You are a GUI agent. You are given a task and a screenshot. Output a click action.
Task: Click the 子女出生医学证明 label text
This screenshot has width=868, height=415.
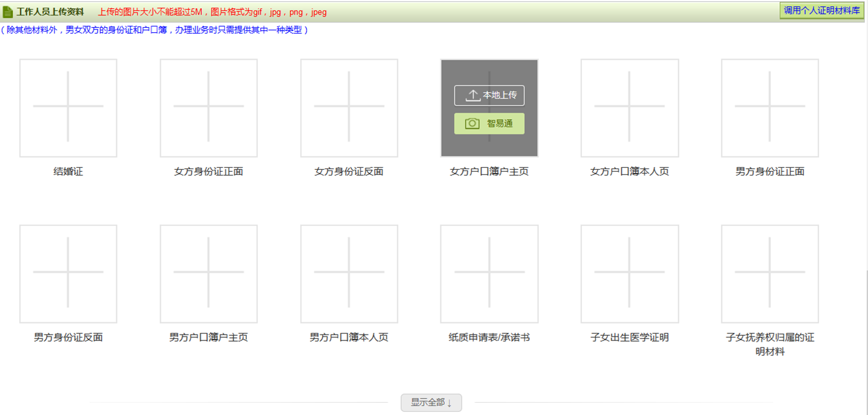(629, 338)
